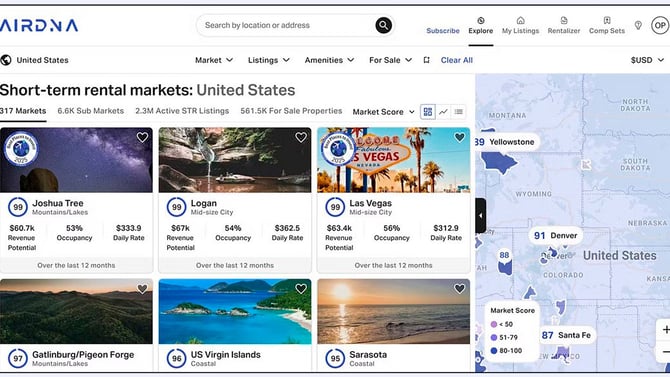Screen dimensions: 670x377
Task: Switch to grid card view
Action: 428,112
